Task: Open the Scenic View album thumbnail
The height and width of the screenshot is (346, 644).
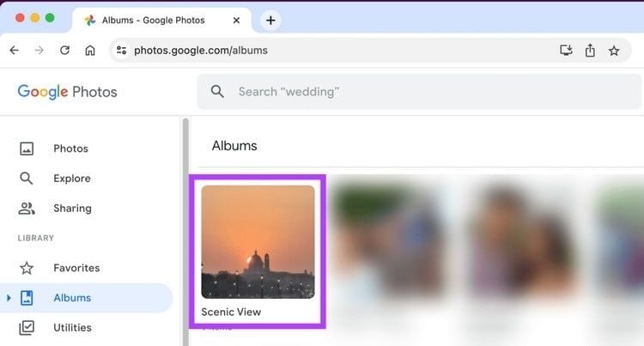Action: pos(258,241)
